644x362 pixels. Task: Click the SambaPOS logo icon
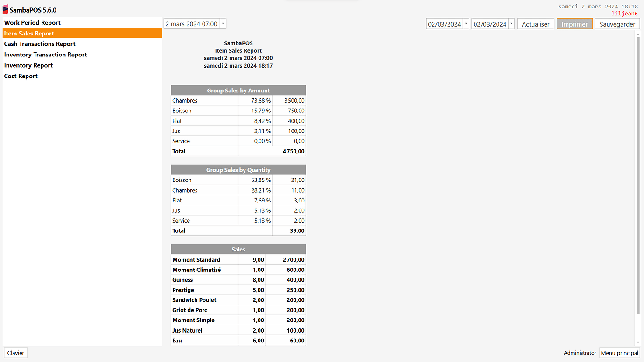(x=6, y=9)
